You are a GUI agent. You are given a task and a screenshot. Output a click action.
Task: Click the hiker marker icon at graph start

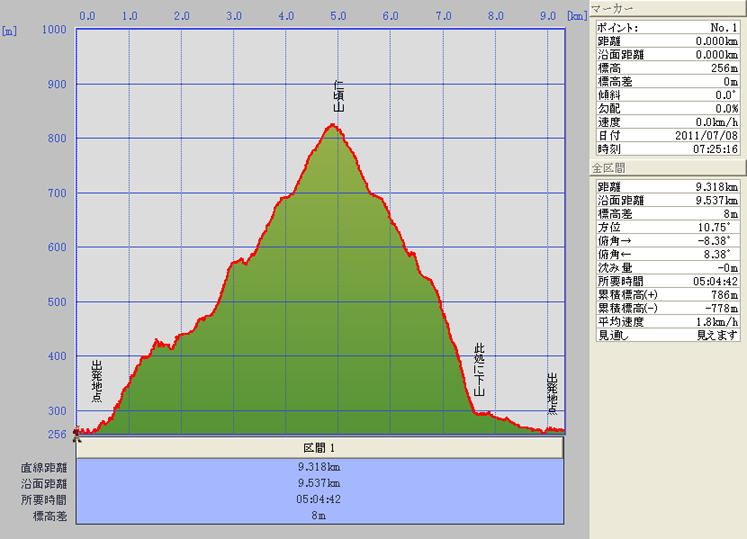click(x=76, y=434)
